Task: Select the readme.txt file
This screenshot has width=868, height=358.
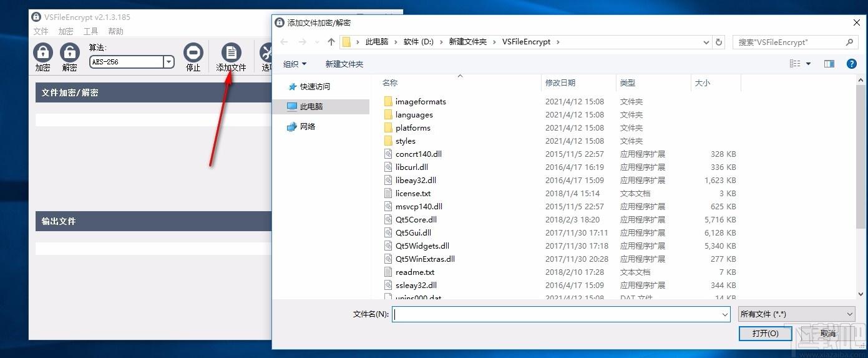Action: point(414,272)
